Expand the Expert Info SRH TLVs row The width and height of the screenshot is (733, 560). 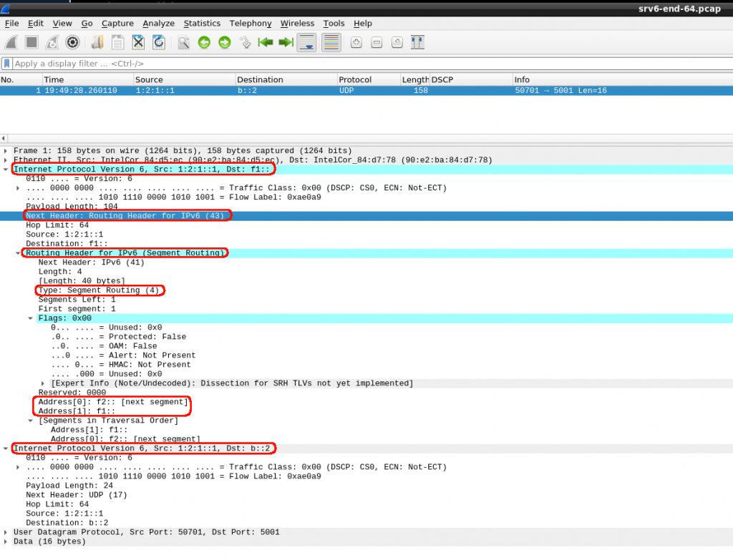(x=43, y=383)
